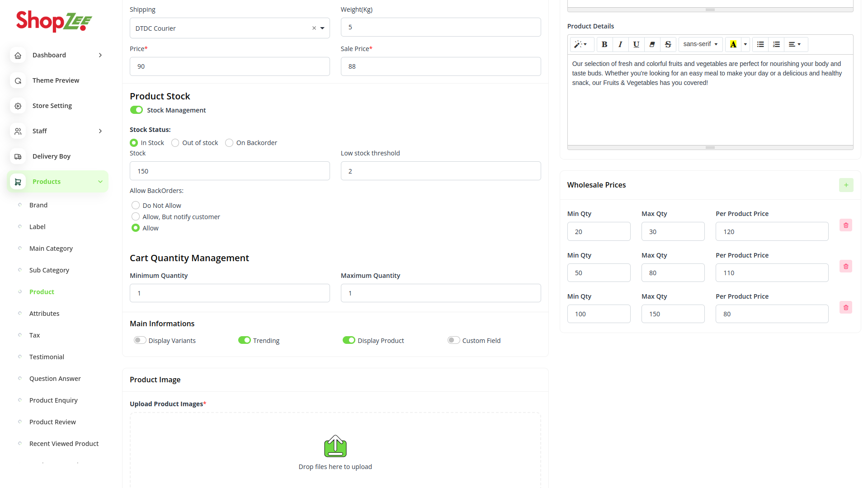Delete the wholesale price row with 120
This screenshot has height=488, width=868.
click(846, 225)
